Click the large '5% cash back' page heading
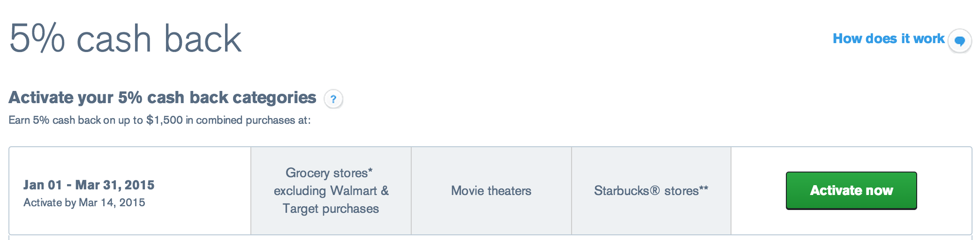Viewport: 980px width, 240px height. click(x=125, y=38)
